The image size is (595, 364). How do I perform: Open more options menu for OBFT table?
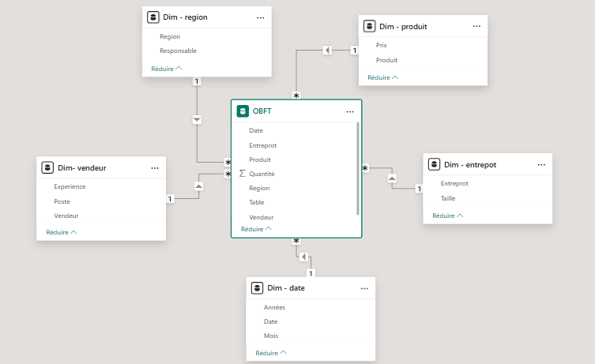[x=350, y=111]
